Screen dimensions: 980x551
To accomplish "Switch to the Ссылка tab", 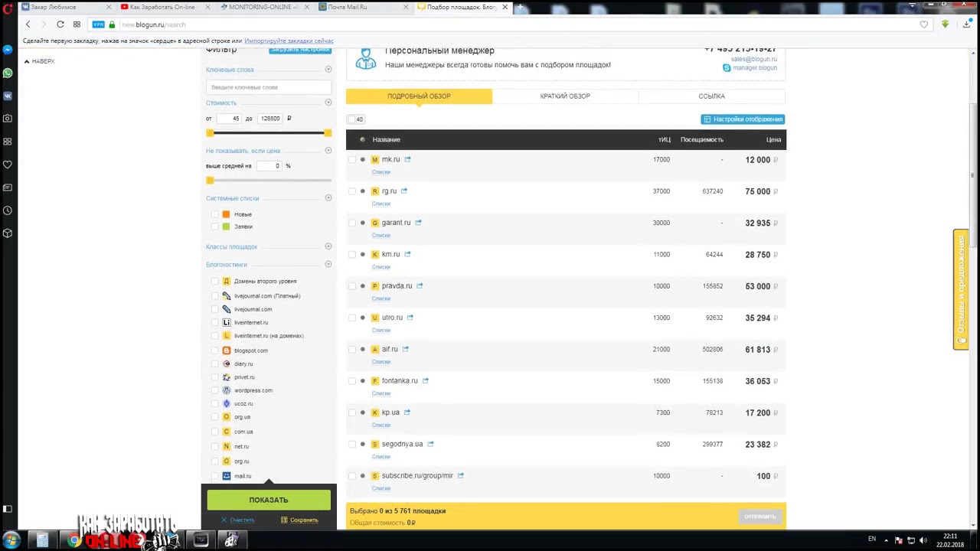I will pyautogui.click(x=711, y=96).
